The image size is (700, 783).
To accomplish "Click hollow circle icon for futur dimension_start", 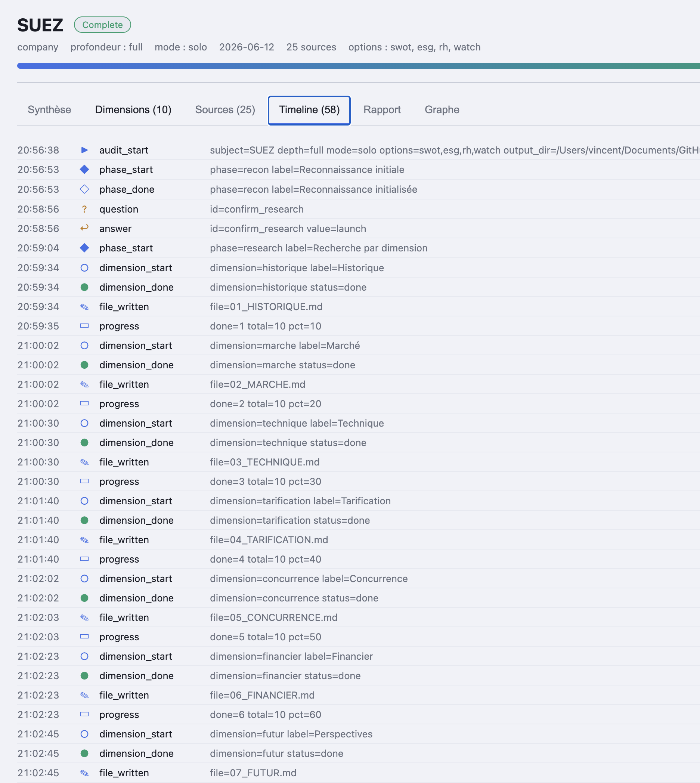I will point(85,734).
